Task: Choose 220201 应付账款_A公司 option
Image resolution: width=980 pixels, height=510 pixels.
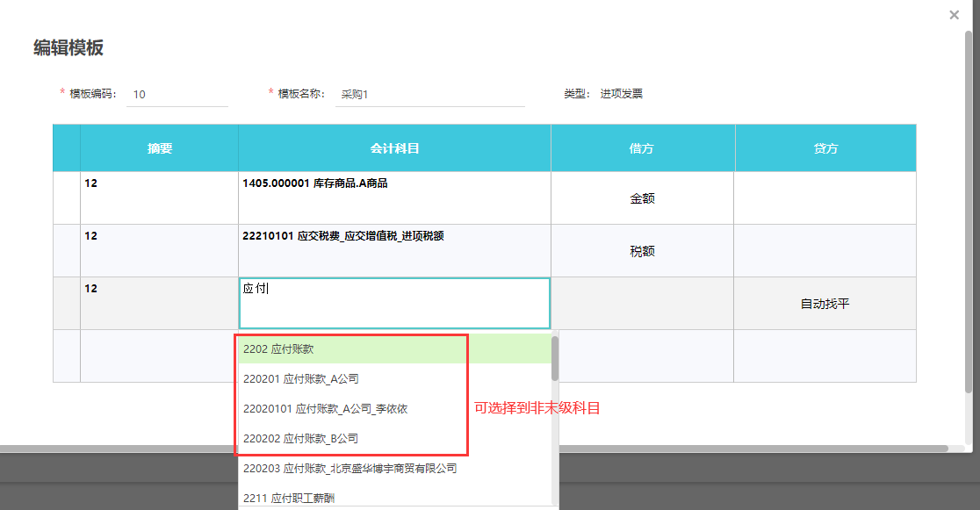Action: pos(351,379)
